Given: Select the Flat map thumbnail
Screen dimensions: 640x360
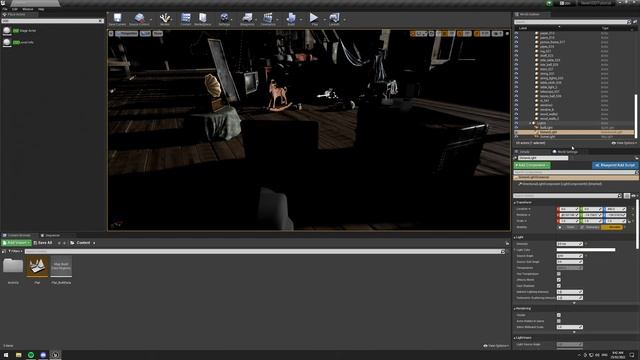Looking at the screenshot, I should tap(37, 267).
